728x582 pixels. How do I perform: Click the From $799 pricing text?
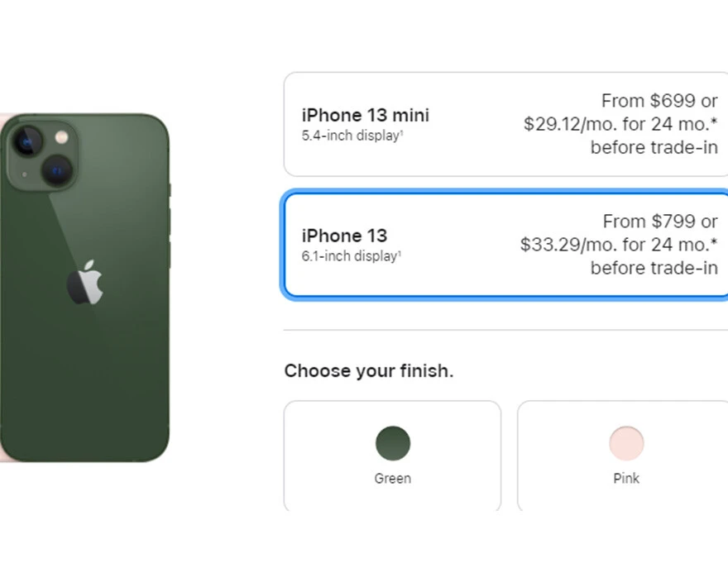659,222
